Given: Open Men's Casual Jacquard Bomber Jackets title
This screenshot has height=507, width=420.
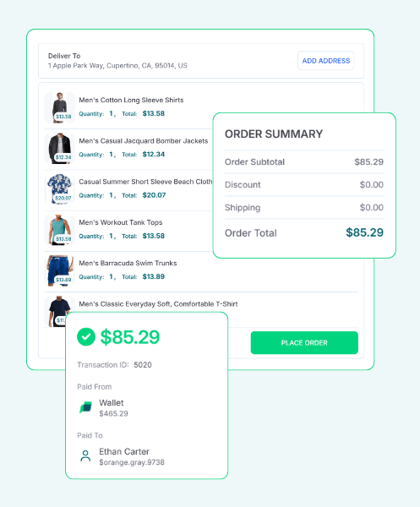Looking at the screenshot, I should [143, 141].
